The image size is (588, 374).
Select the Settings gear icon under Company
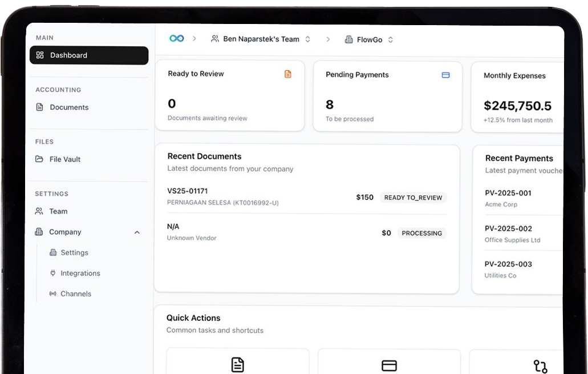[x=53, y=252]
